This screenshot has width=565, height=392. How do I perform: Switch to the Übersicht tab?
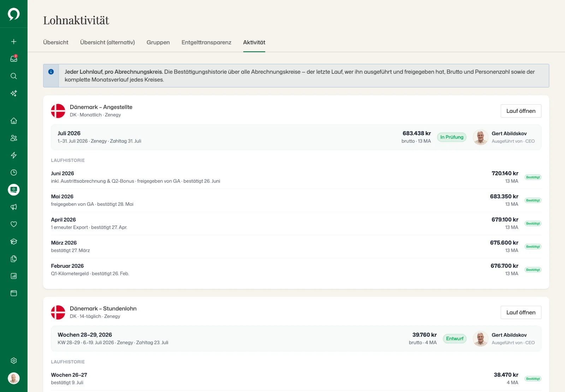56,42
